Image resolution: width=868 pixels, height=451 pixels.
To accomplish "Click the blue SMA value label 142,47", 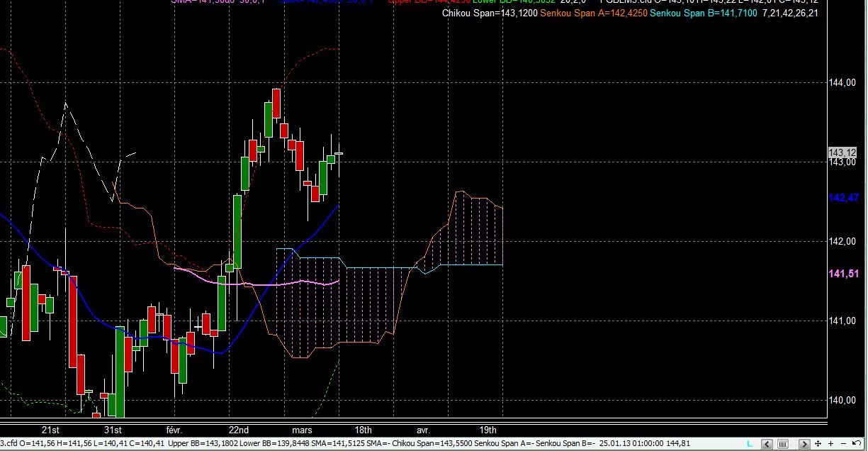I will point(843,198).
